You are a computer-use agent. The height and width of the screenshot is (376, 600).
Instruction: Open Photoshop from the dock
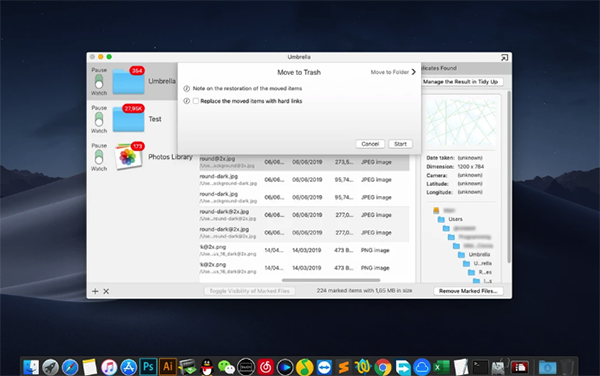tap(148, 367)
